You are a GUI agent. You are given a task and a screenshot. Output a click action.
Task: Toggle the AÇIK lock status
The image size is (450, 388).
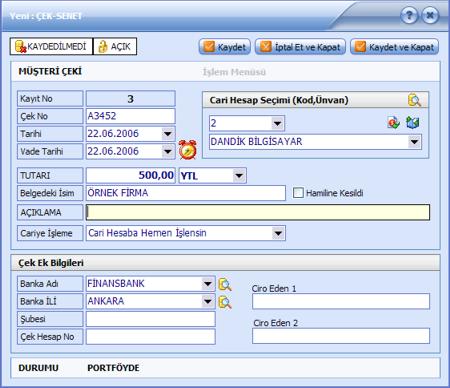click(115, 46)
